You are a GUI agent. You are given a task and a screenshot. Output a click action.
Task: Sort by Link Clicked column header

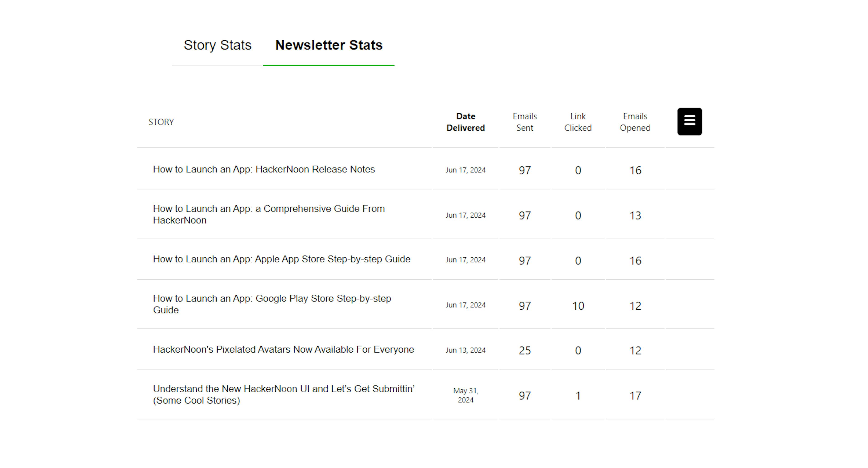[x=578, y=122]
